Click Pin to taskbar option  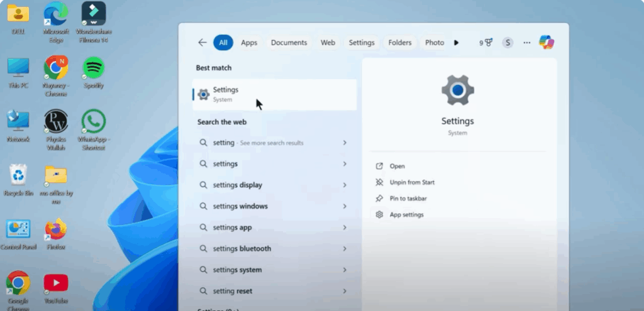408,199
